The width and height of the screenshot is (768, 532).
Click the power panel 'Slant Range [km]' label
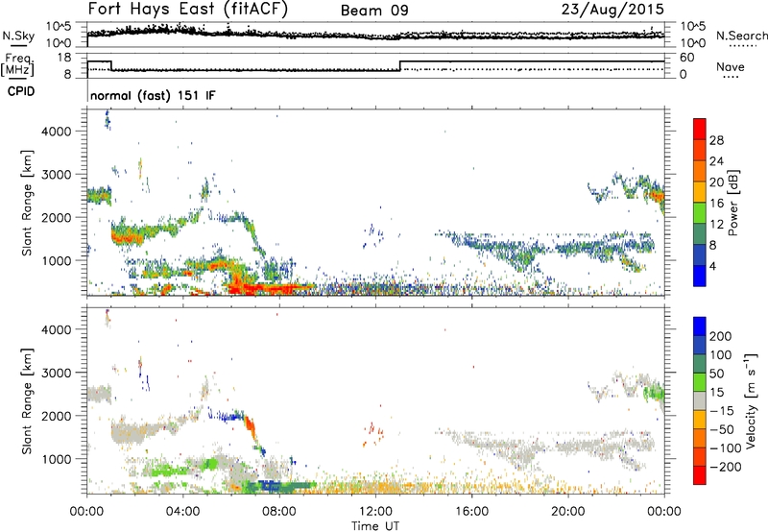click(27, 203)
